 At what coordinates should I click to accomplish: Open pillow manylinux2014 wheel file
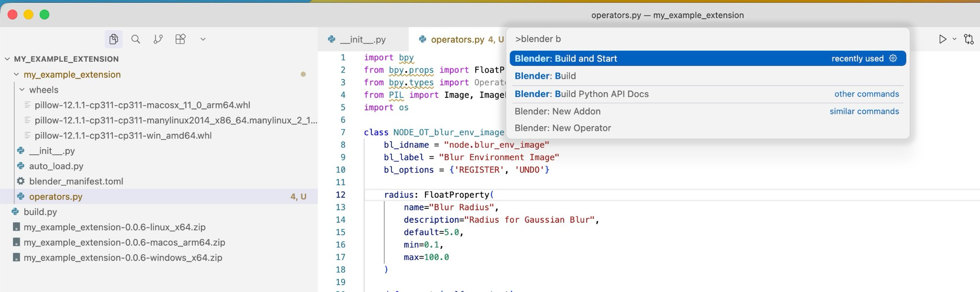coord(176,120)
